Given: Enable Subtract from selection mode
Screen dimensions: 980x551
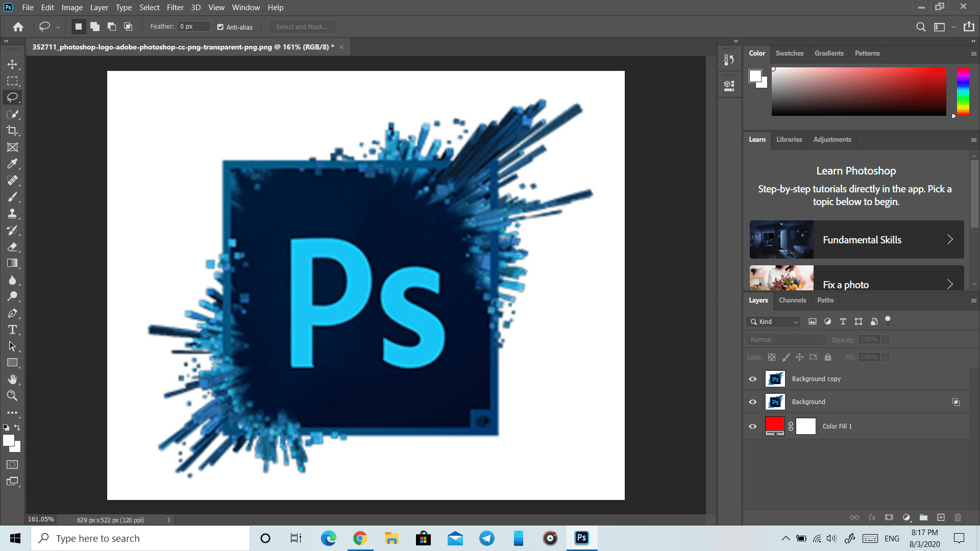Looking at the screenshot, I should tap(112, 27).
